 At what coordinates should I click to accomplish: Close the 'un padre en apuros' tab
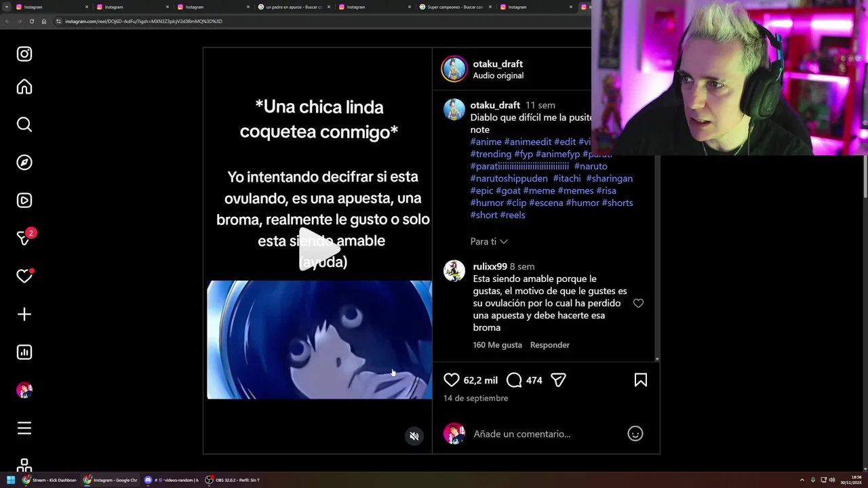(329, 7)
